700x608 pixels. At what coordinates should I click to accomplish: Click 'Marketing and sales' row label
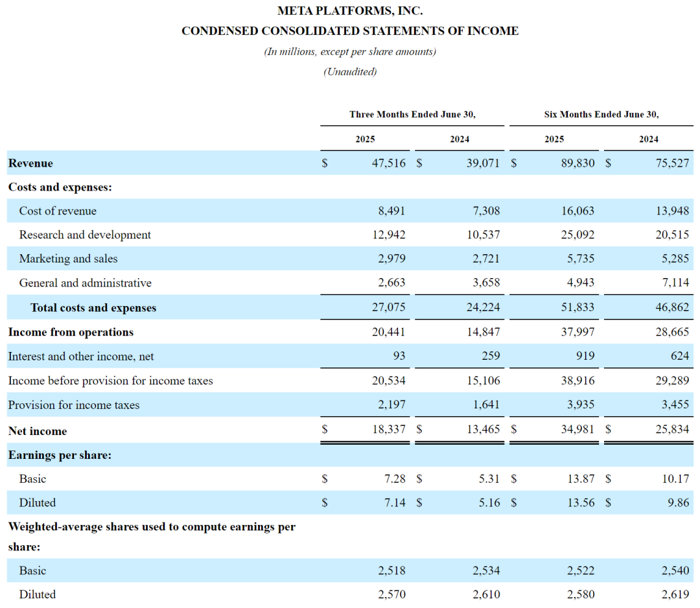pos(68,259)
